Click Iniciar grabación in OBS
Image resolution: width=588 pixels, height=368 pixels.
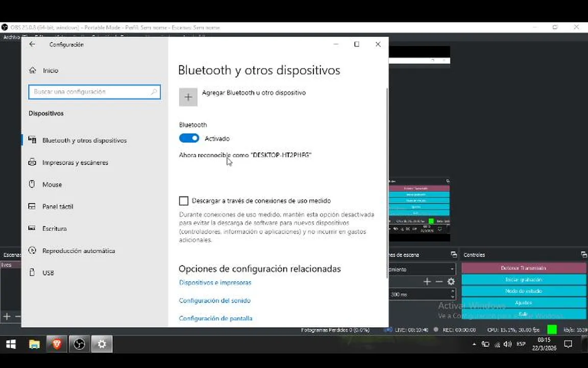(x=524, y=280)
